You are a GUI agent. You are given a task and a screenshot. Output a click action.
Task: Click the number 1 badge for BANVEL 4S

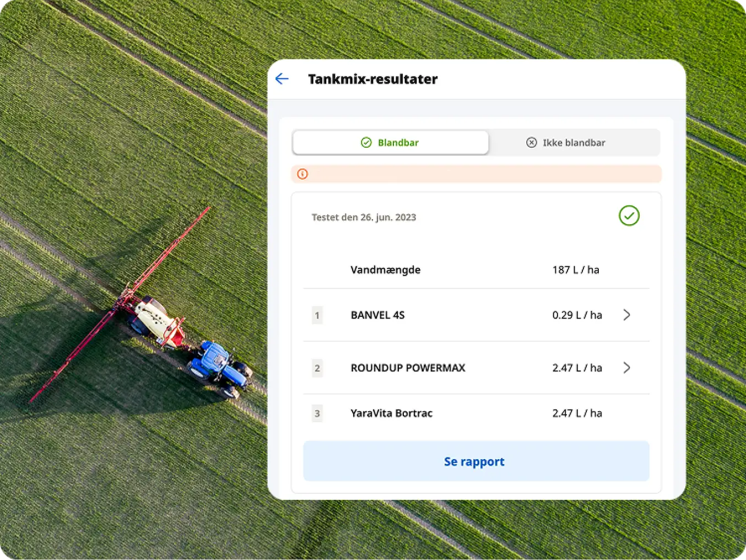(x=317, y=315)
